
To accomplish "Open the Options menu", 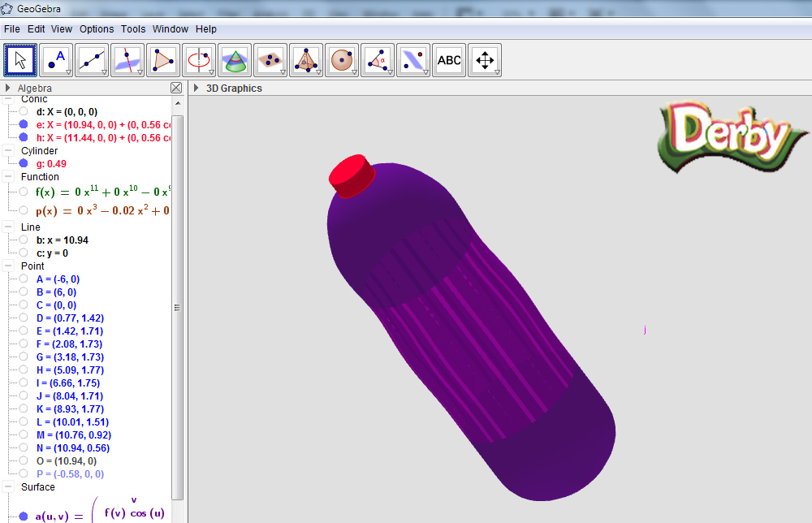I will tap(97, 29).
